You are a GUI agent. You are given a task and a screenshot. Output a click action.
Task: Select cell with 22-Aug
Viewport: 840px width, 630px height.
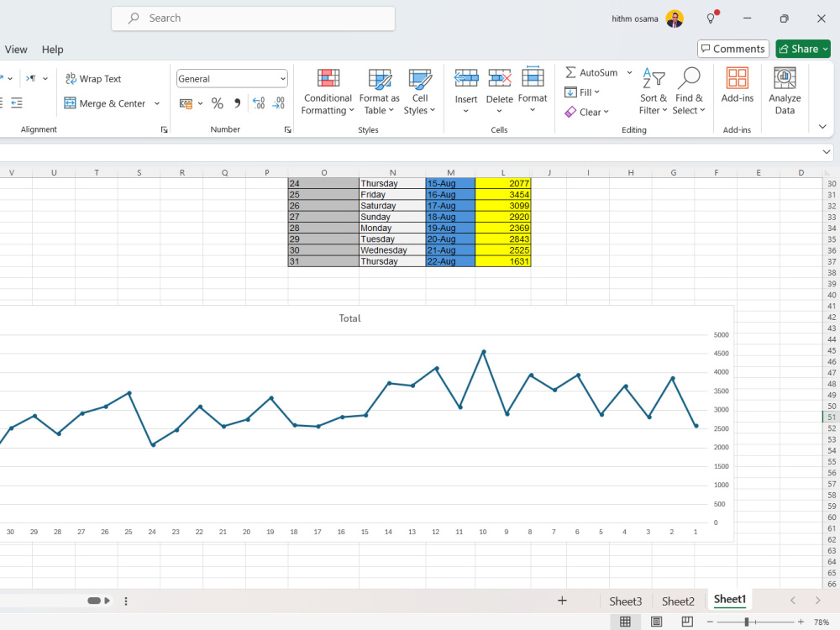click(450, 261)
